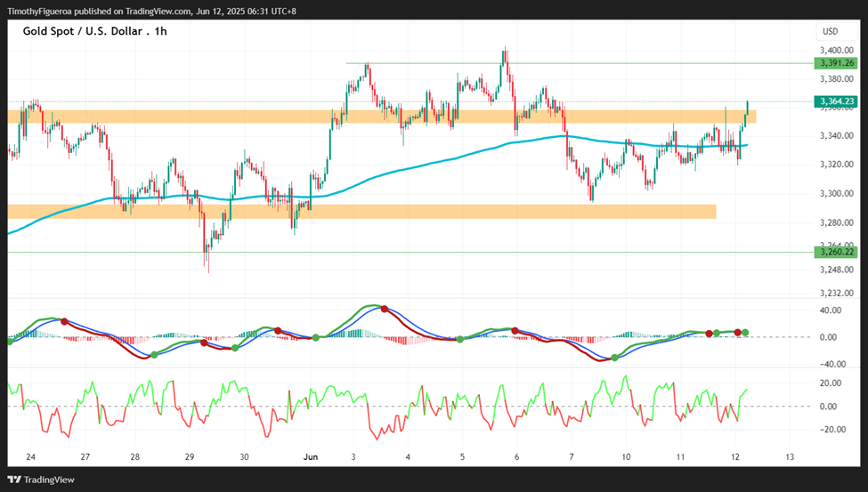Select the green 3,260.22 price label

836,253
